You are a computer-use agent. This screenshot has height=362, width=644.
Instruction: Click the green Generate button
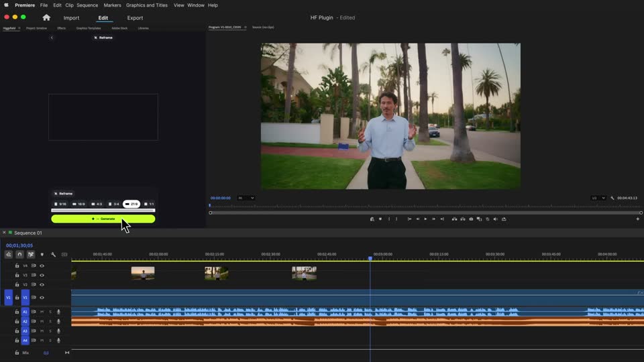103,219
